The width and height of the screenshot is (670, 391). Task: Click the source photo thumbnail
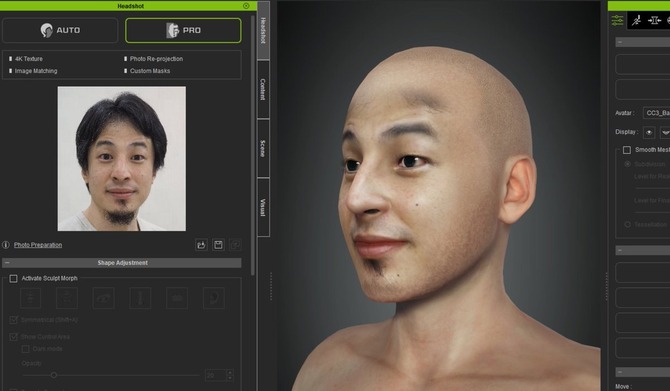point(122,159)
